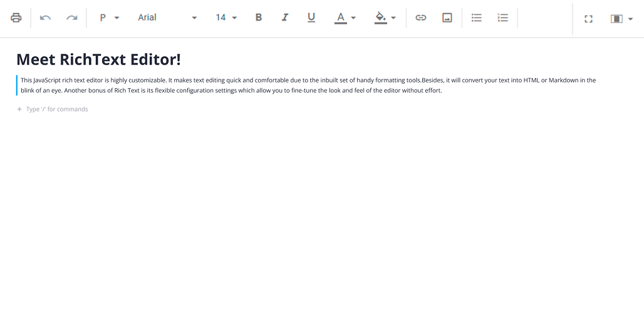The height and width of the screenshot is (313, 644).
Task: Expand the layout mode dropdown arrow
Action: pyautogui.click(x=630, y=19)
